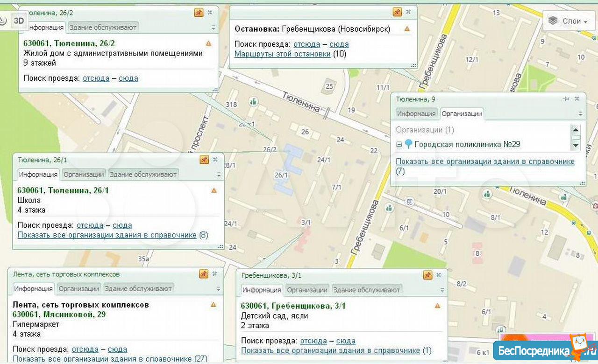Pin the Тюленина, 9 callout
The height and width of the screenshot is (364, 598).
click(x=566, y=98)
